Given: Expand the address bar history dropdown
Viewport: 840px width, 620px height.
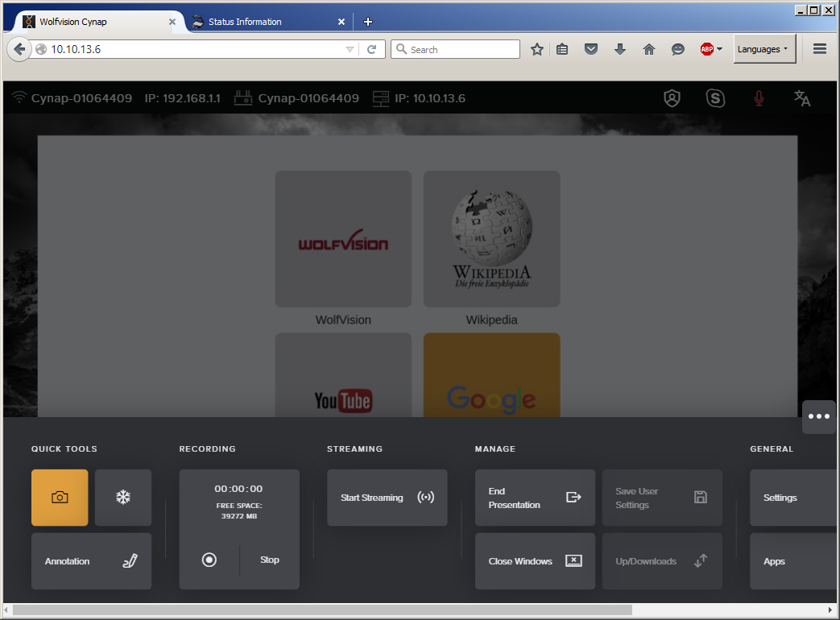Looking at the screenshot, I should 350,49.
